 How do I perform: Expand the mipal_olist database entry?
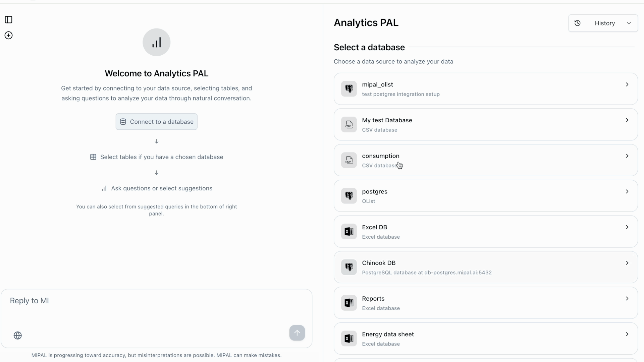627,84
